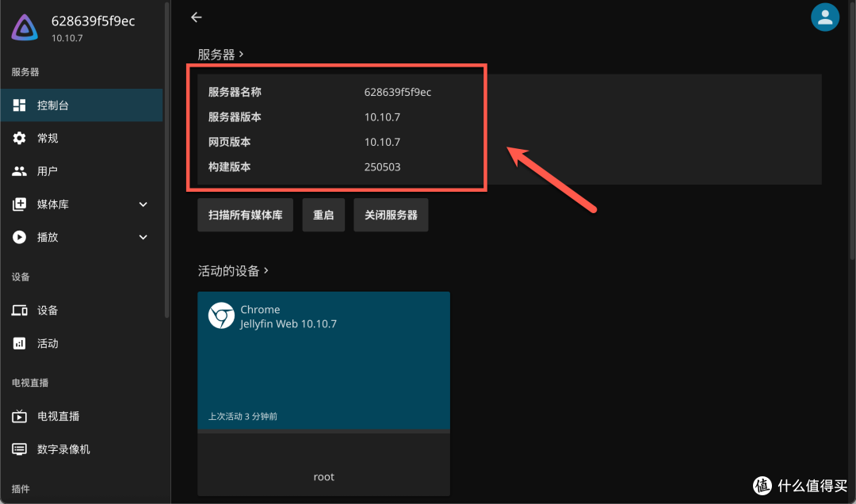Click the 控制台 dashboard grid icon
Screen dimensions: 856x504
click(x=19, y=105)
